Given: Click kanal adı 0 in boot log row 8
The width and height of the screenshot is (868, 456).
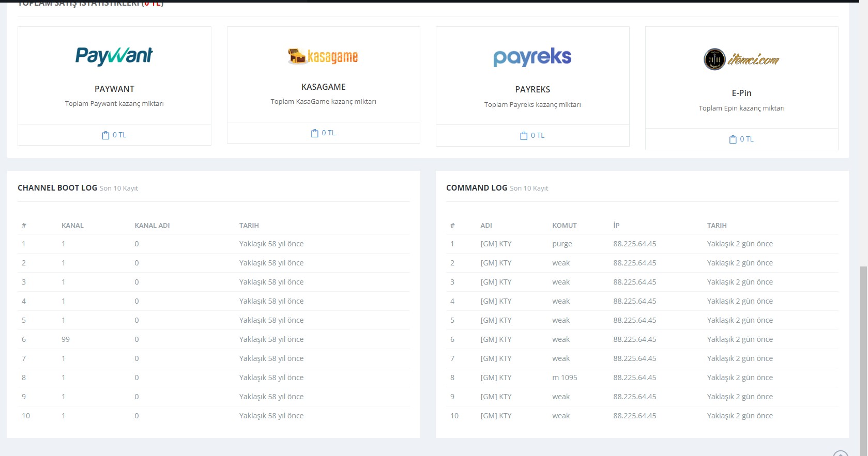Looking at the screenshot, I should (136, 378).
